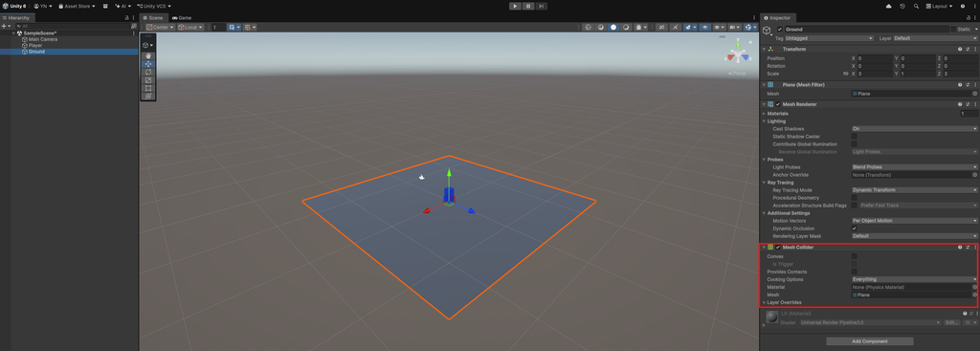Click the Hierarchy panel lock icon
Image resolution: width=980 pixels, height=351 pixels.
pyautogui.click(x=127, y=18)
